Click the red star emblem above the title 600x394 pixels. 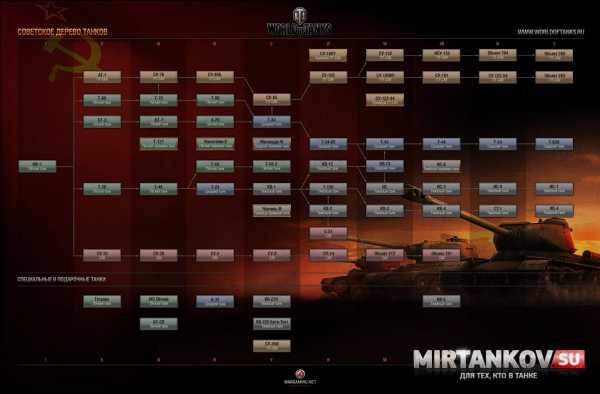51,11
